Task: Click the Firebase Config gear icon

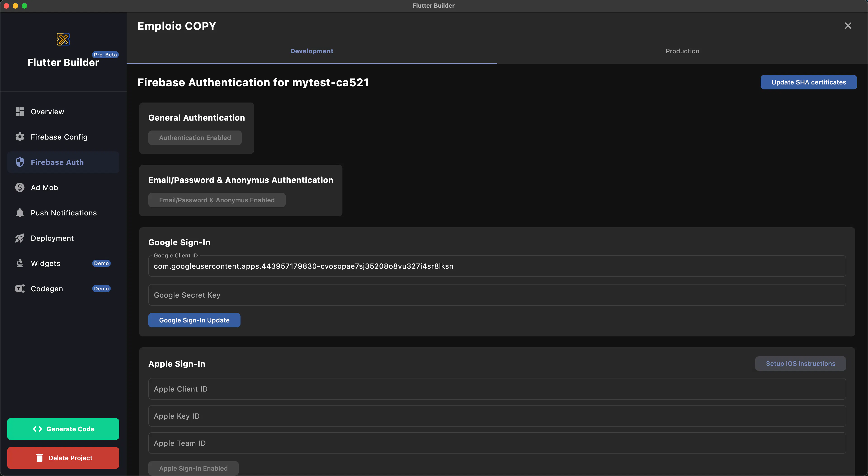Action: pyautogui.click(x=20, y=137)
